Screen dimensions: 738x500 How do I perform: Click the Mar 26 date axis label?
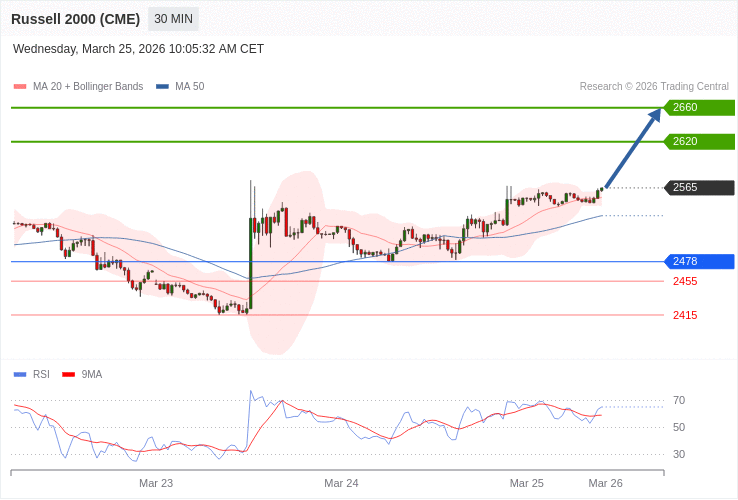(605, 483)
